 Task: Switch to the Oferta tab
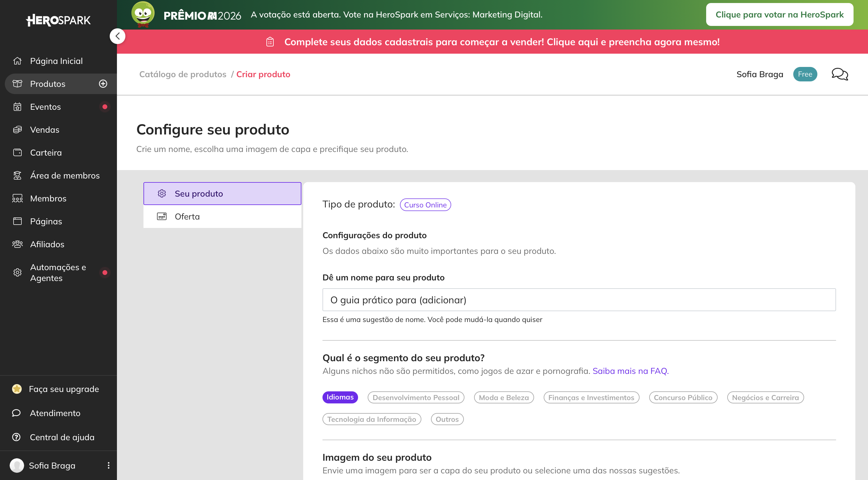pos(222,217)
